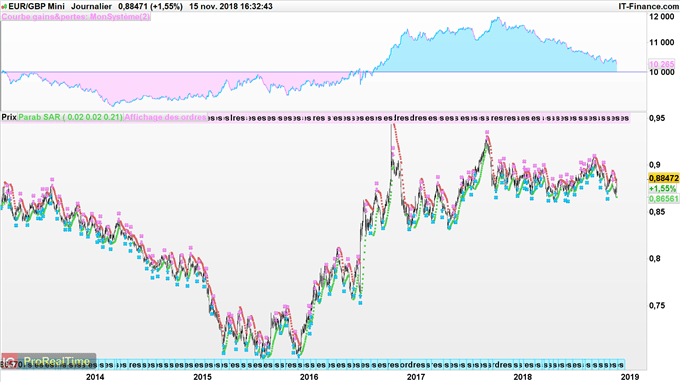Click the 10 000 baseline level on equity axis
680x382 pixels.
(661, 72)
